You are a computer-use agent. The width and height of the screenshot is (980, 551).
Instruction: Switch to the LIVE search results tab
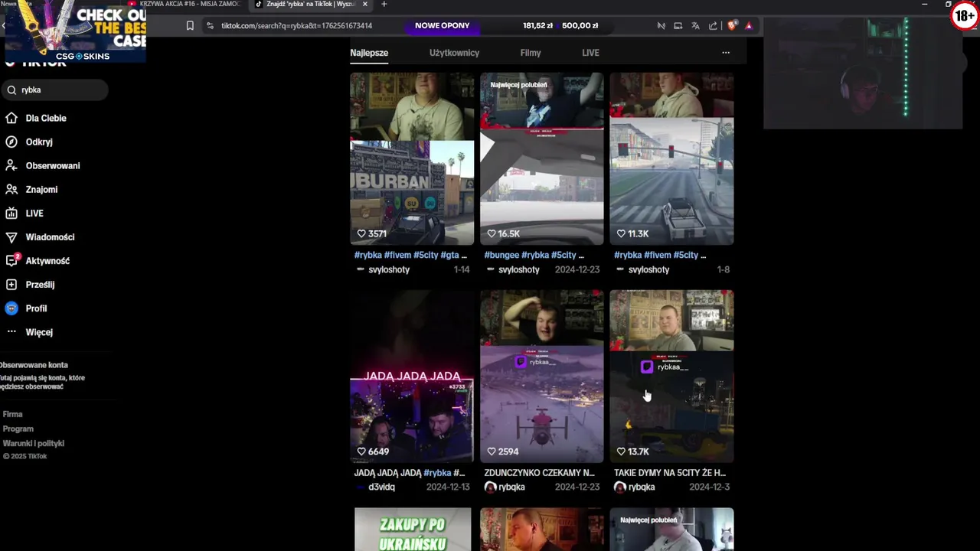(x=590, y=53)
